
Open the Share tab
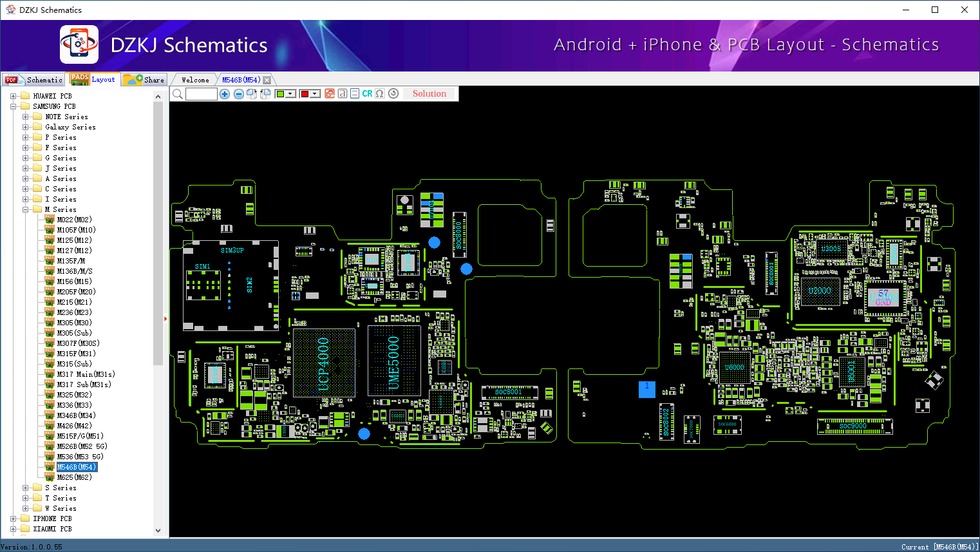tap(144, 80)
